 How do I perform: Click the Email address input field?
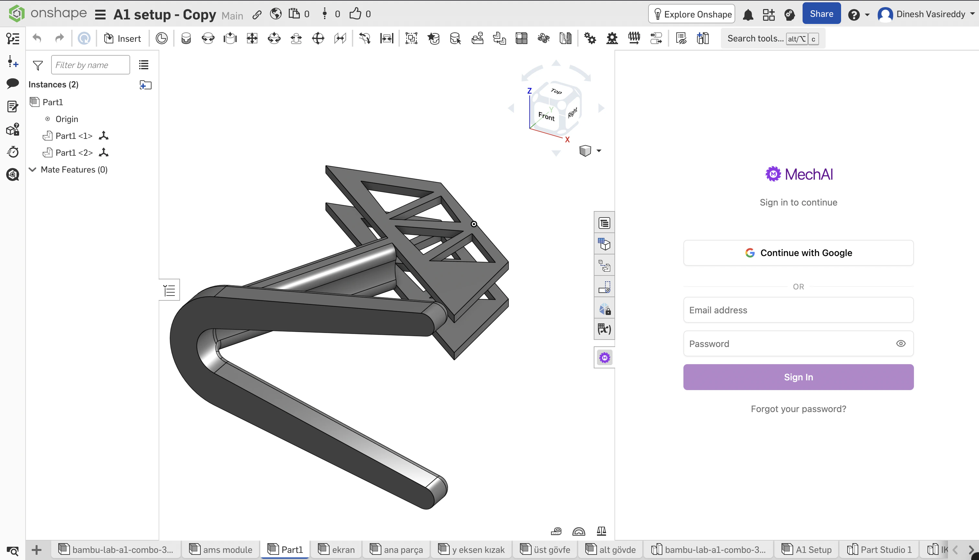pyautogui.click(x=798, y=309)
